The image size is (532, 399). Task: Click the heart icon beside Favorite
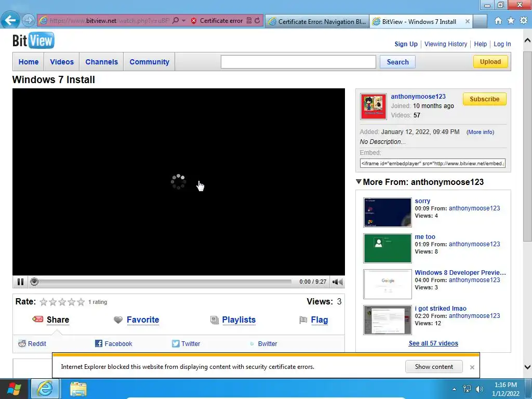click(x=118, y=320)
